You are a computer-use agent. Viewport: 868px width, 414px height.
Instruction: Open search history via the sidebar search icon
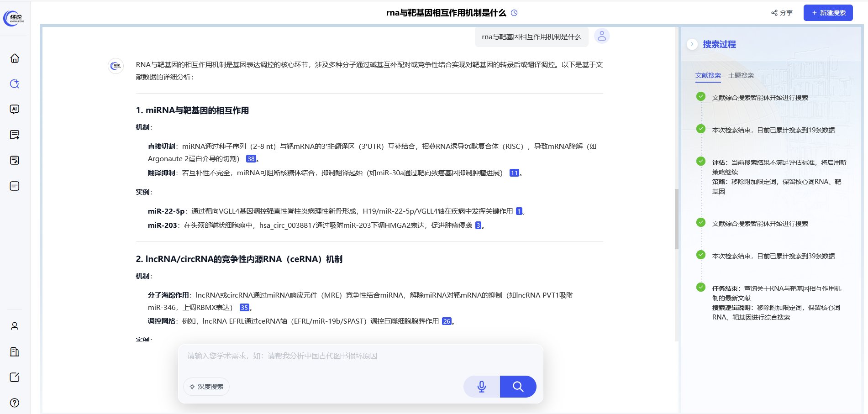[x=15, y=84]
